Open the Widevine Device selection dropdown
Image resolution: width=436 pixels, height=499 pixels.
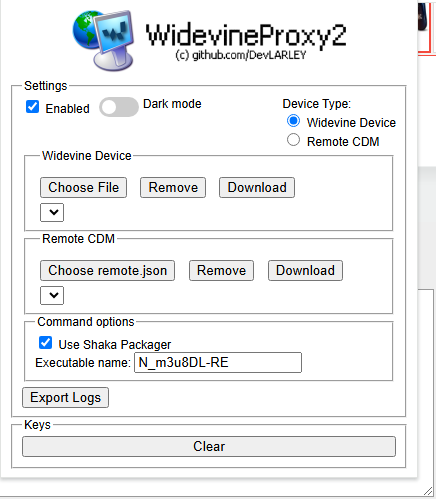pyautogui.click(x=52, y=212)
